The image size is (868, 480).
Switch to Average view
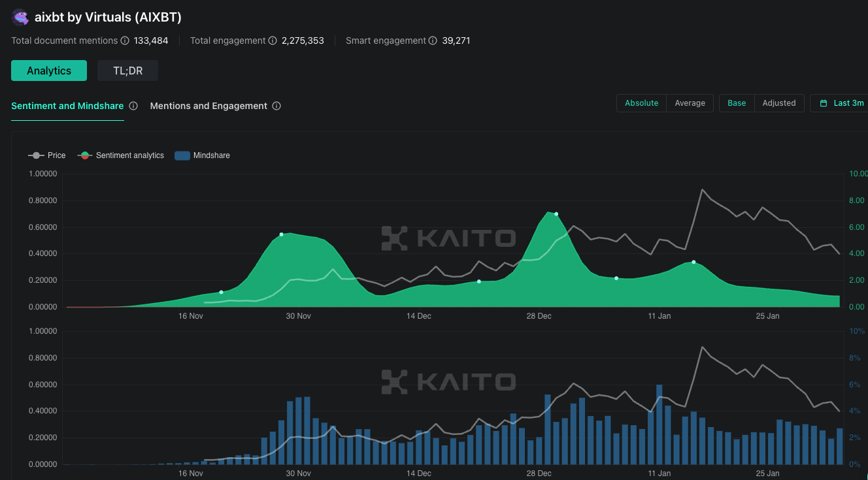click(690, 103)
